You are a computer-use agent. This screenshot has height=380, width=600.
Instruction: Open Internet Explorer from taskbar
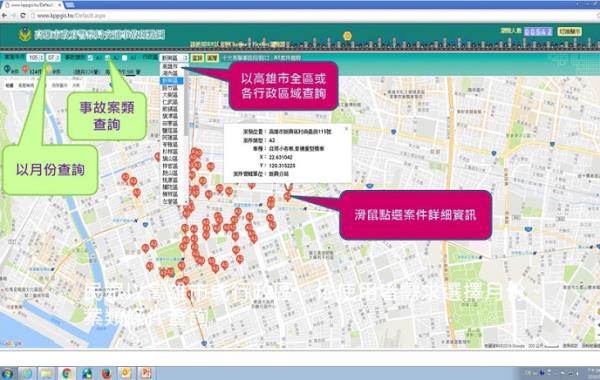[27, 373]
